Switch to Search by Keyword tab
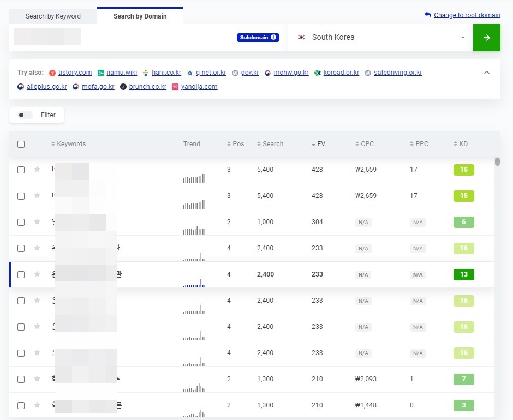 [53, 16]
